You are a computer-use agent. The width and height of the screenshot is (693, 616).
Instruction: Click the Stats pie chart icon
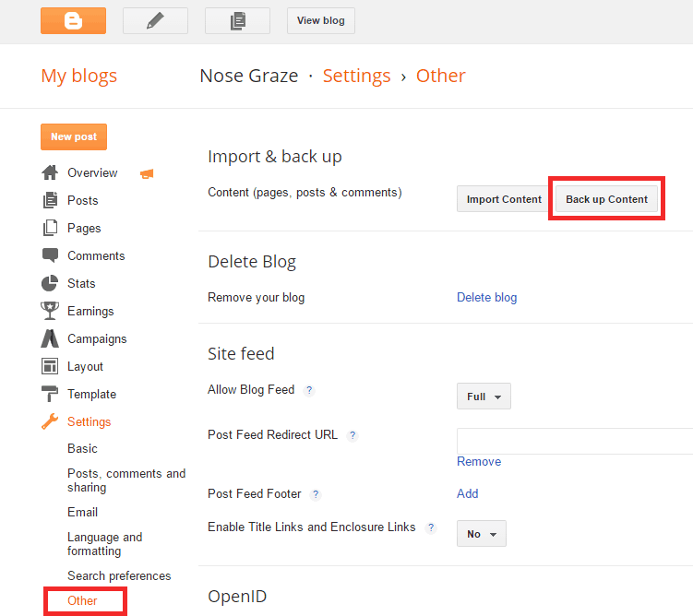coord(50,283)
